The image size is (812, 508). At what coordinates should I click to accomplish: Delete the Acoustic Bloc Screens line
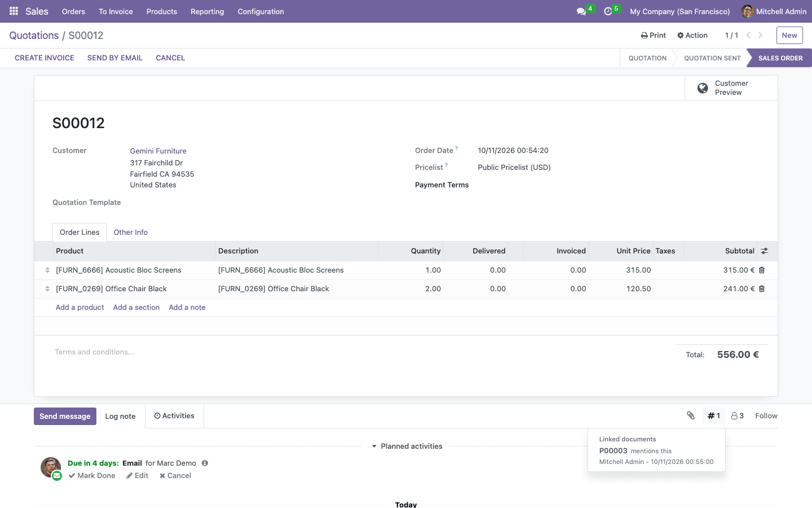click(x=762, y=270)
